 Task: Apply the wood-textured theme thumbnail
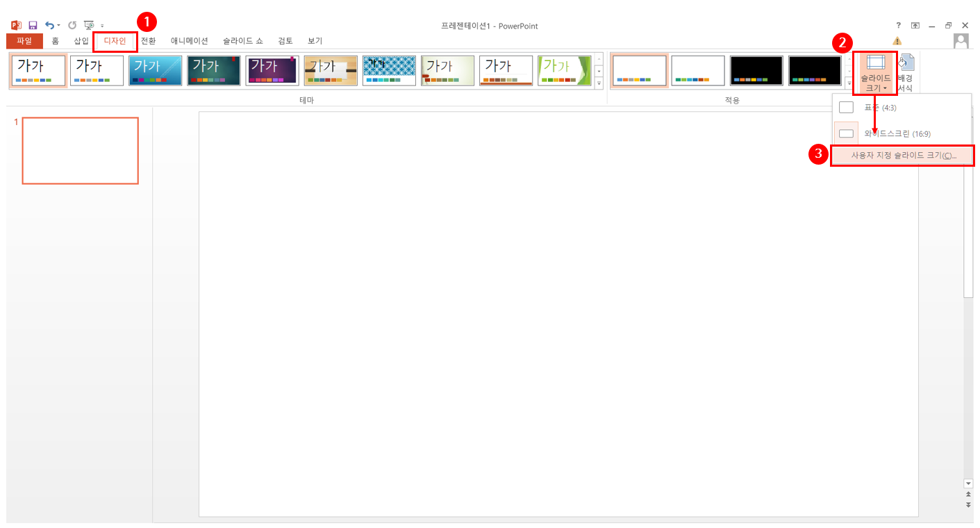coord(331,71)
